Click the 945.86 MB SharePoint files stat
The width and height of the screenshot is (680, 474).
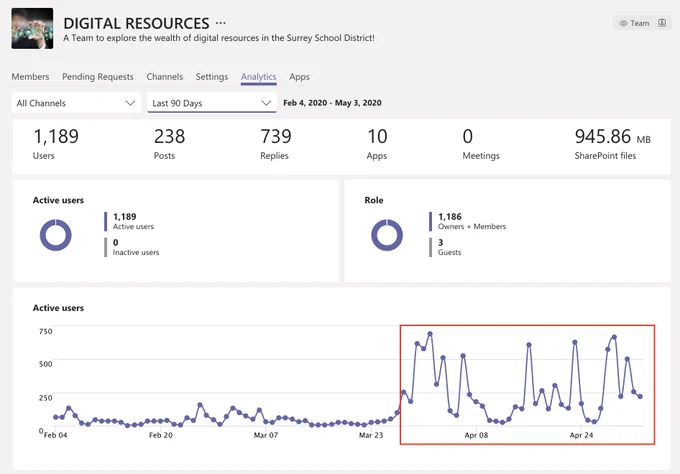tap(612, 144)
